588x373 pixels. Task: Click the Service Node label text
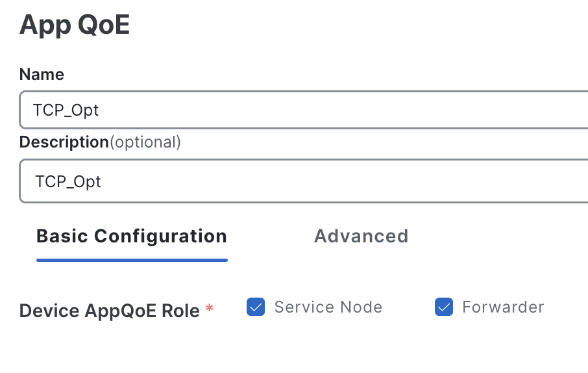pyautogui.click(x=328, y=307)
